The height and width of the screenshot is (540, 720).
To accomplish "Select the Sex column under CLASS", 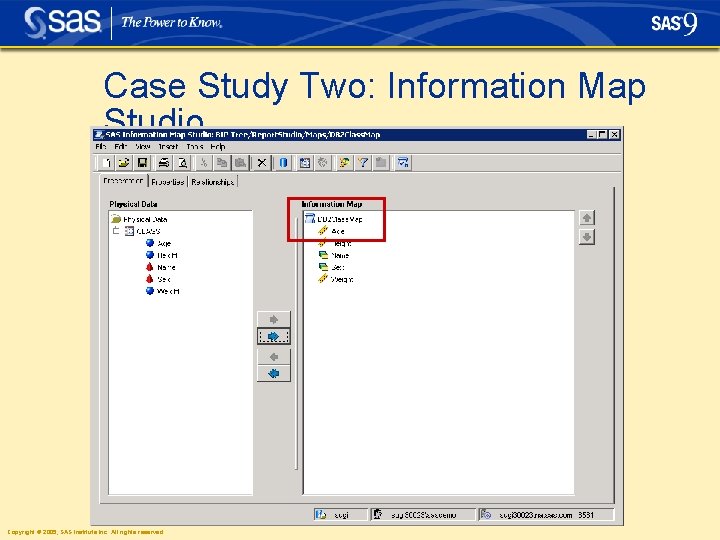I will point(158,279).
